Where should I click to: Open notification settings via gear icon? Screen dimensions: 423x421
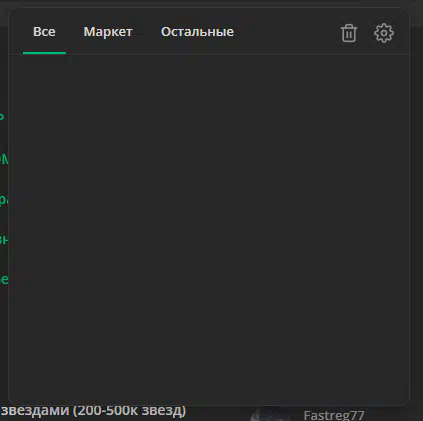coord(384,33)
